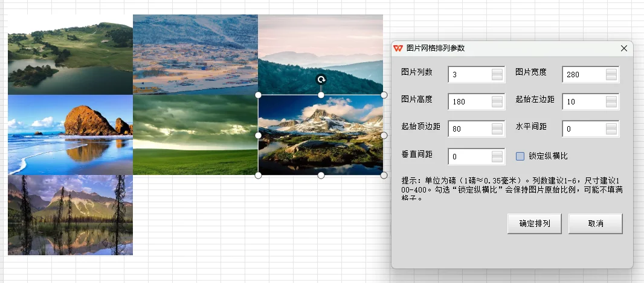
Task: Select the snowy town aerial picture
Action: coord(196,54)
